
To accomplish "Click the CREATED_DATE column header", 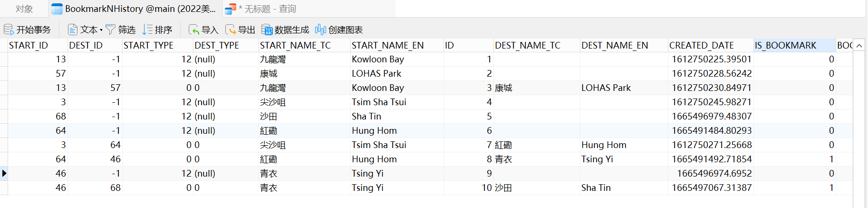I will pyautogui.click(x=701, y=45).
